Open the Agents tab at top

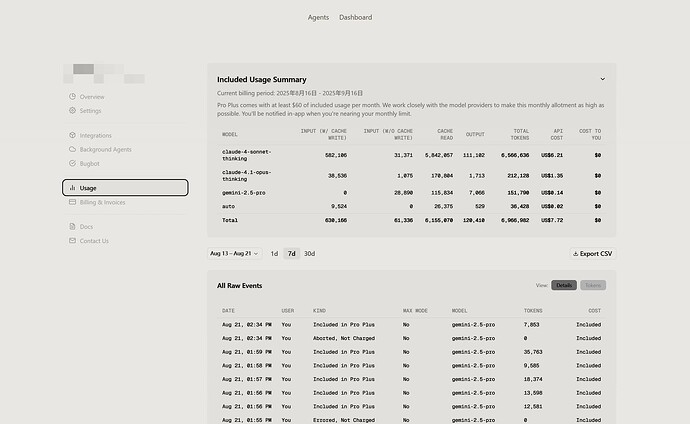tap(318, 17)
